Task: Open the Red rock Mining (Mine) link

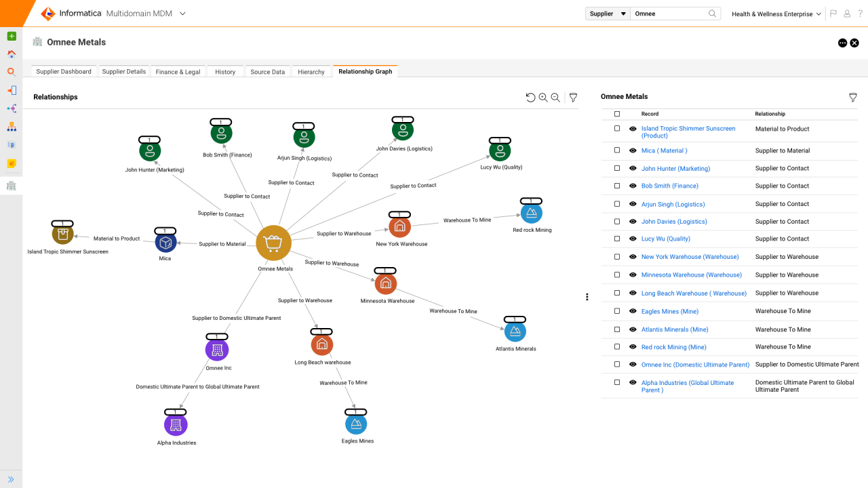Action: pos(674,347)
